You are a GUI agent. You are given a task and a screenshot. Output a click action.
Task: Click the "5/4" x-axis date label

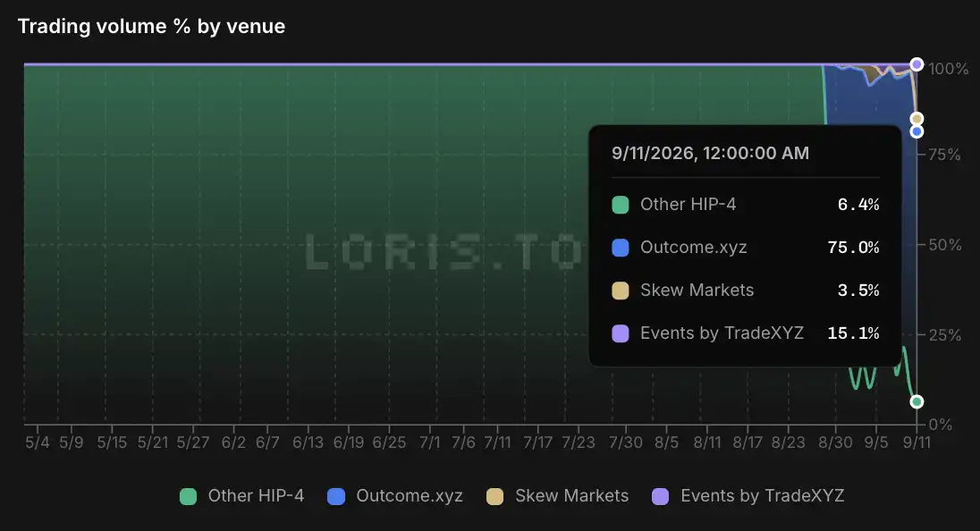(38, 442)
